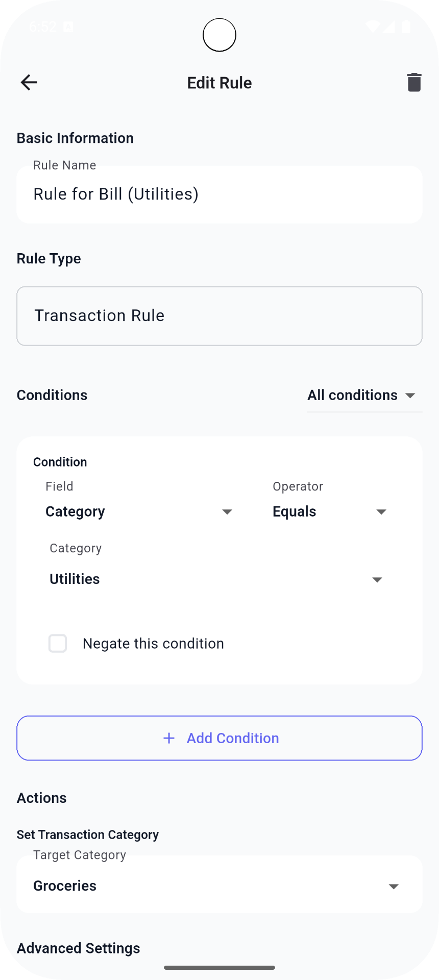Open the Operator dropdown
439x980 pixels.
point(329,511)
